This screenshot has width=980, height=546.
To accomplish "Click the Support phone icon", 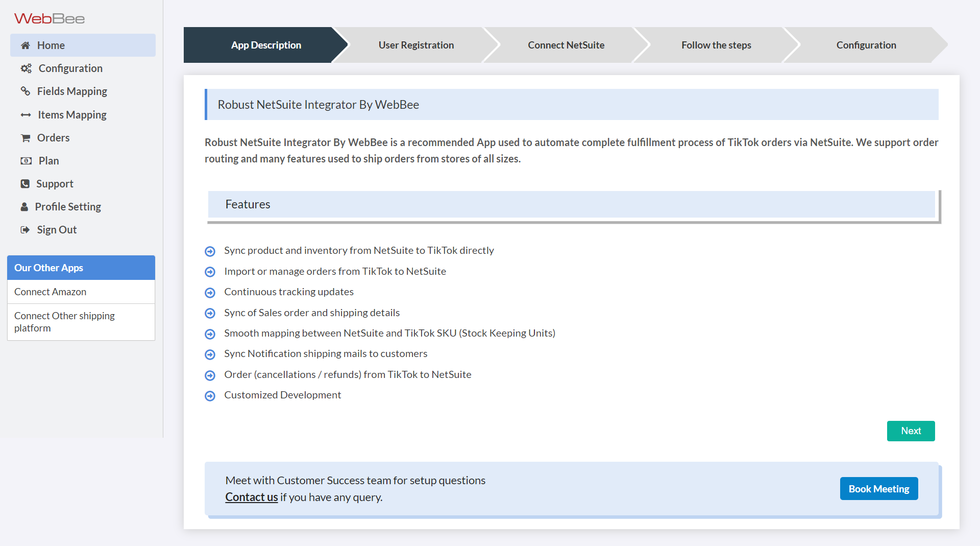I will [x=25, y=184].
